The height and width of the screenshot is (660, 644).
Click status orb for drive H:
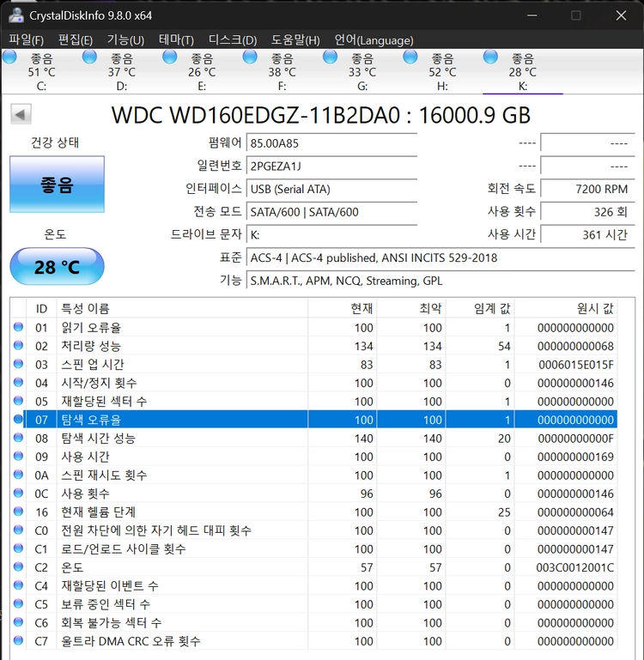[410, 57]
